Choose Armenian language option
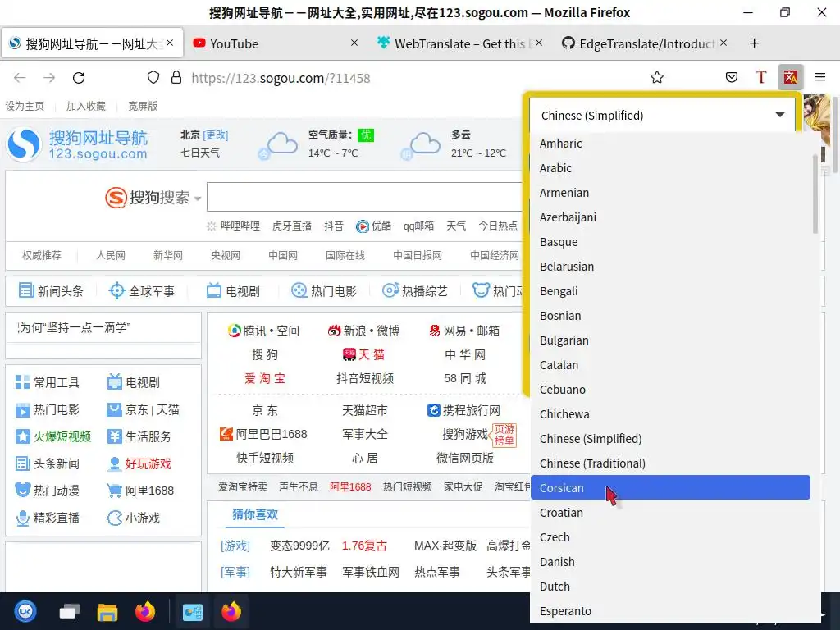 pos(670,193)
